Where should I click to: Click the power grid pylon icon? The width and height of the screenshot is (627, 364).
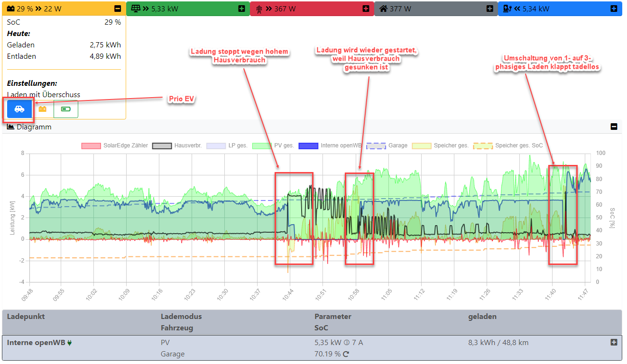[258, 9]
